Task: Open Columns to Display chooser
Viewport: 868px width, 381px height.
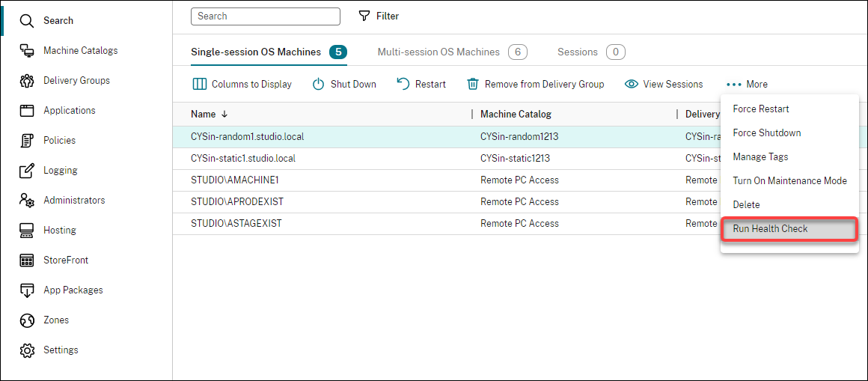Action: tap(242, 84)
